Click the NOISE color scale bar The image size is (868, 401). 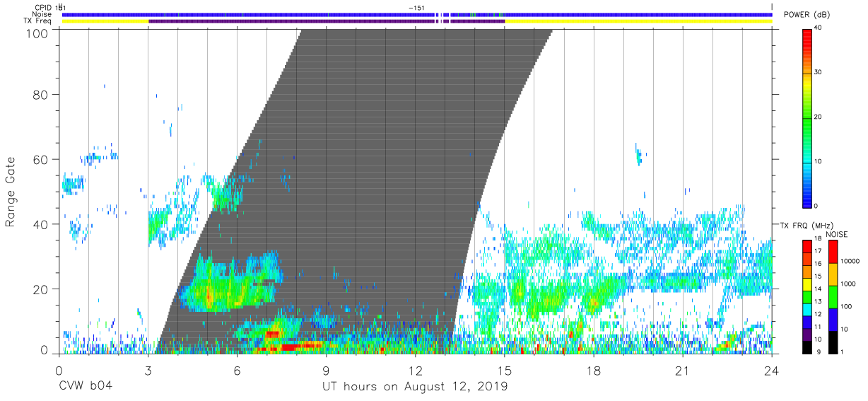pyautogui.click(x=832, y=296)
